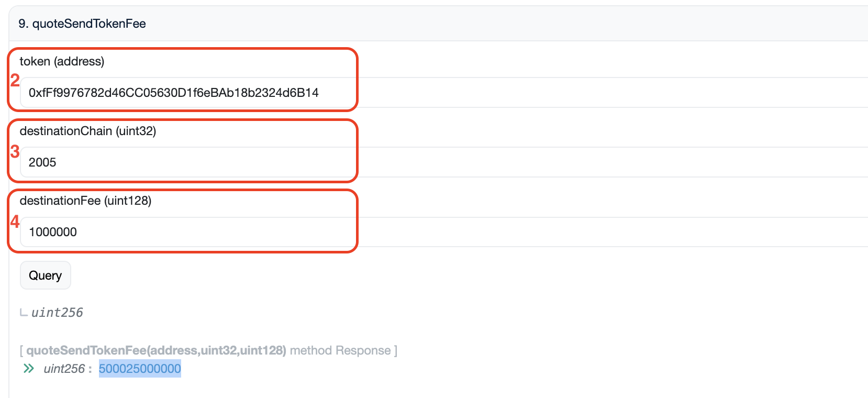Click the closing bracket after method Response
The width and height of the screenshot is (868, 398).
(396, 350)
